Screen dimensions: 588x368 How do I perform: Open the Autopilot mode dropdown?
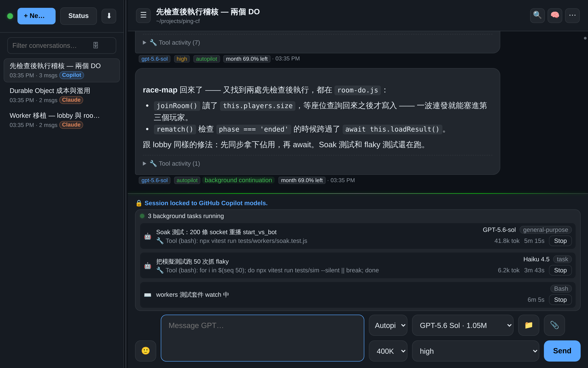click(388, 325)
